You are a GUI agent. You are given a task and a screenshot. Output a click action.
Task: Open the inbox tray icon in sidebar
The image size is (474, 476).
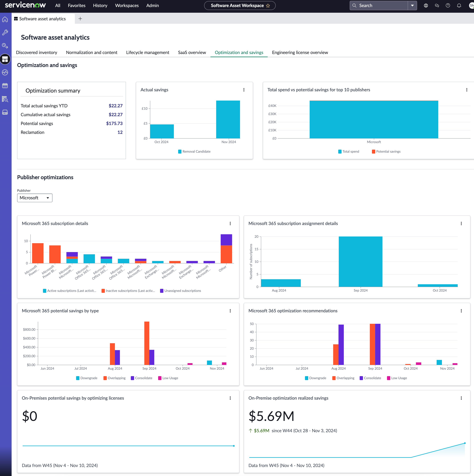tap(5, 112)
